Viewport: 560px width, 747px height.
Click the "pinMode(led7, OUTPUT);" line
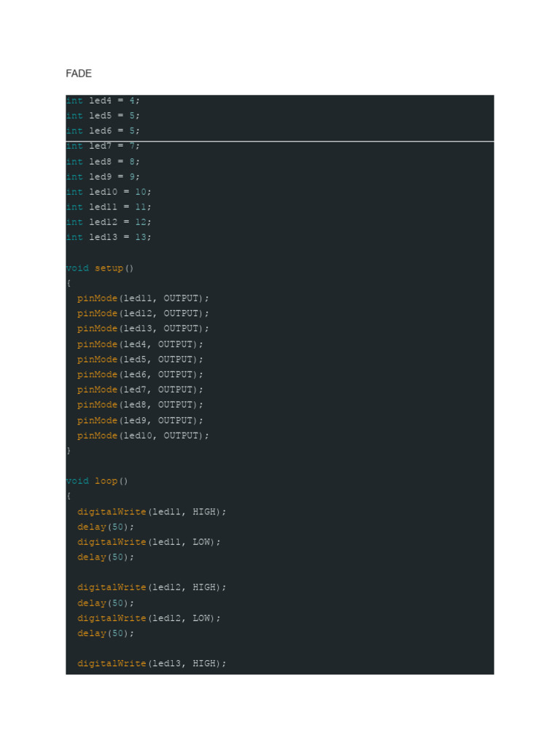pos(140,390)
